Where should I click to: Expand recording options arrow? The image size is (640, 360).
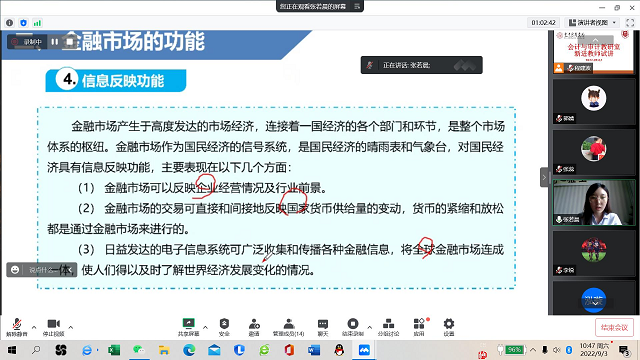(369, 327)
